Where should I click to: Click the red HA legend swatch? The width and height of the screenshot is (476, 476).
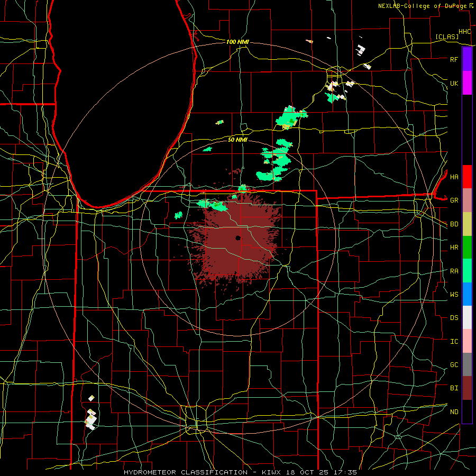pos(467,177)
